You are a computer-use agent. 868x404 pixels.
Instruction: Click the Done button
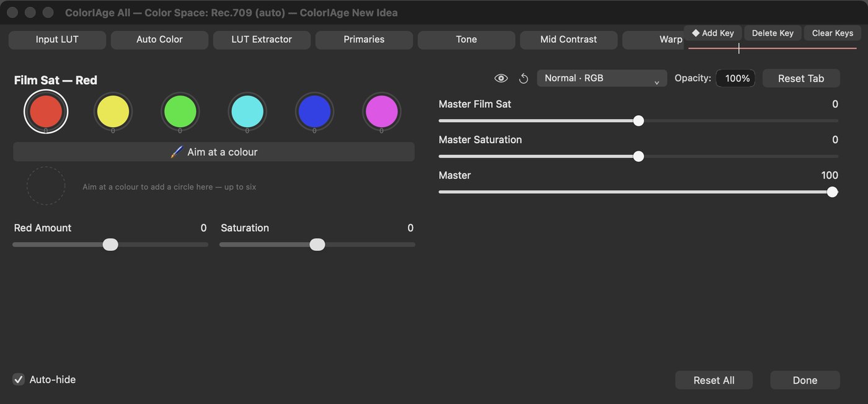coord(805,380)
